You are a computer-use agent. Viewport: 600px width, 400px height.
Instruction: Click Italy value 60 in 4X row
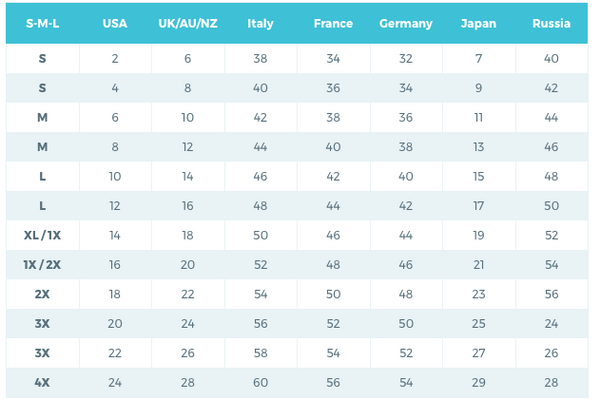point(261,383)
